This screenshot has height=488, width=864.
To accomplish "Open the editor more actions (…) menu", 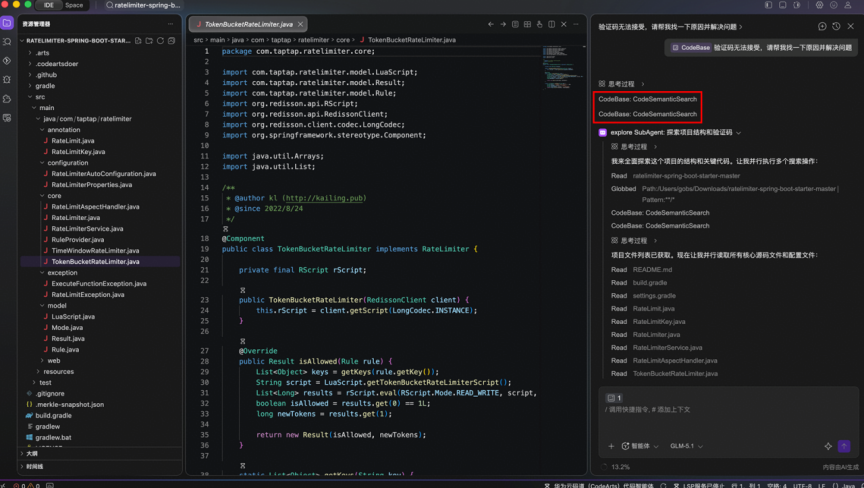I will tap(576, 24).
